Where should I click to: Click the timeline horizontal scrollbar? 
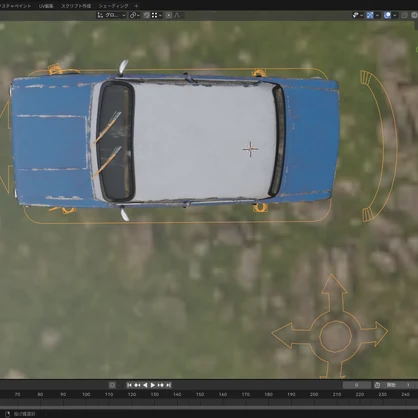coord(209,408)
